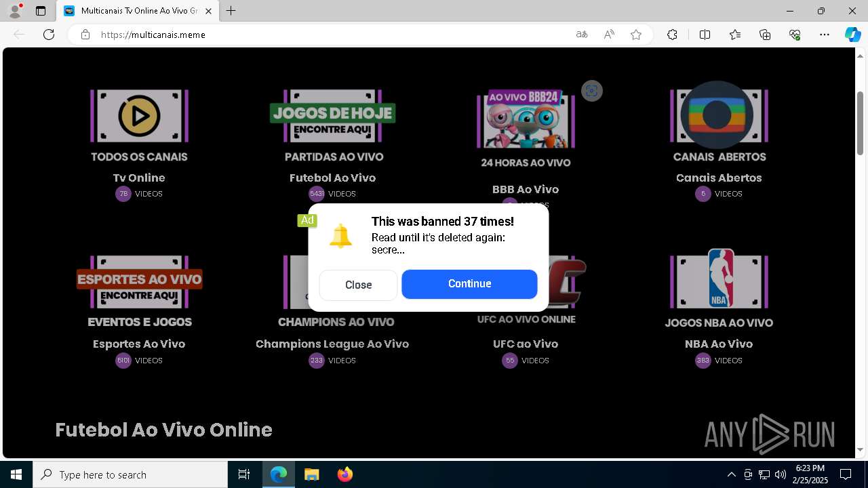Open the tab actions menu icon
Image resolution: width=868 pixels, height=488 pixels.
point(41,11)
